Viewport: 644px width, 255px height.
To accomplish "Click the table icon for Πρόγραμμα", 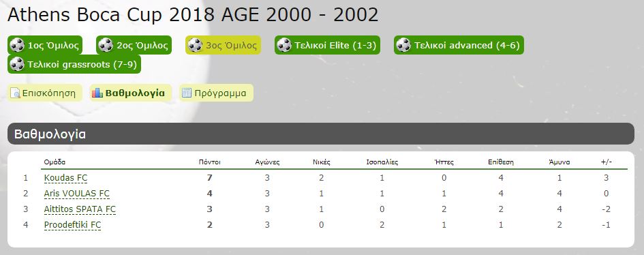I will click(x=187, y=93).
